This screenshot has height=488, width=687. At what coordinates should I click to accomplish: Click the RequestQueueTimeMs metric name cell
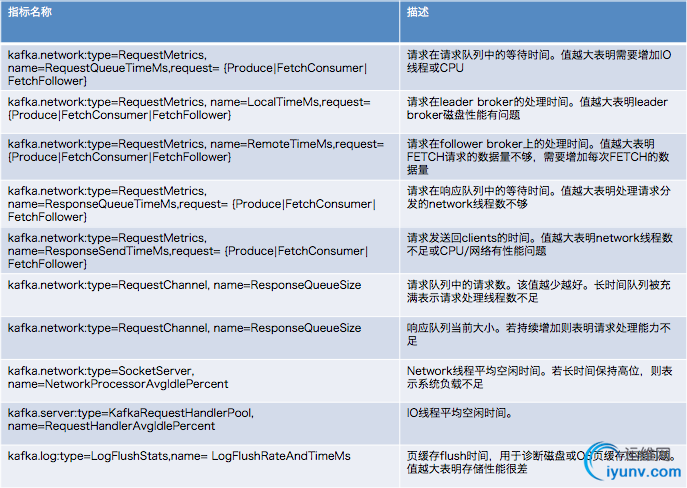click(200, 67)
